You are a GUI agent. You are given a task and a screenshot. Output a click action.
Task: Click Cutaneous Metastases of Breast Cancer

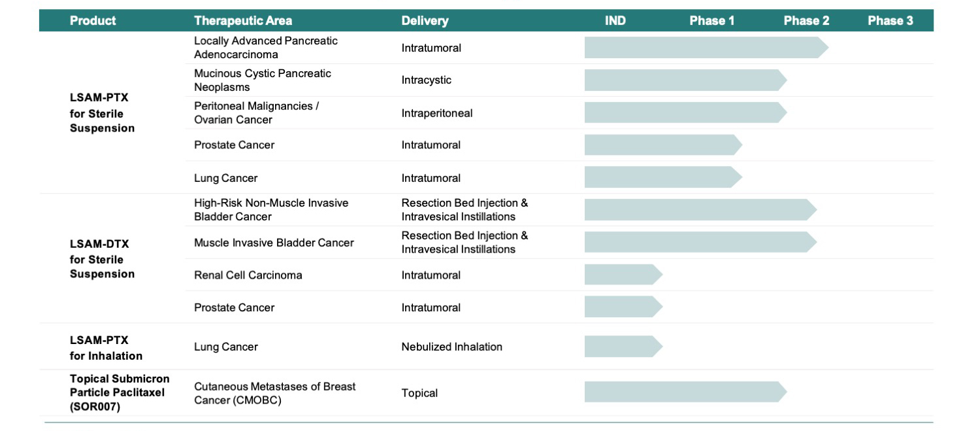275,393
